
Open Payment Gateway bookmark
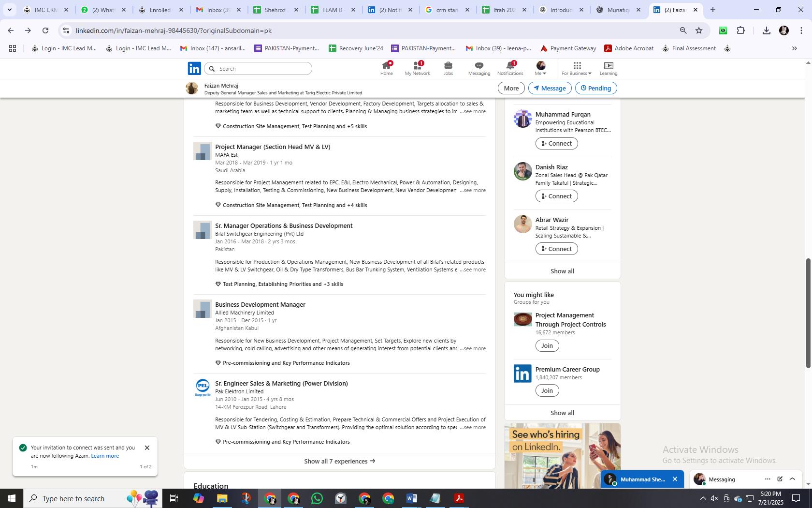[568, 48]
